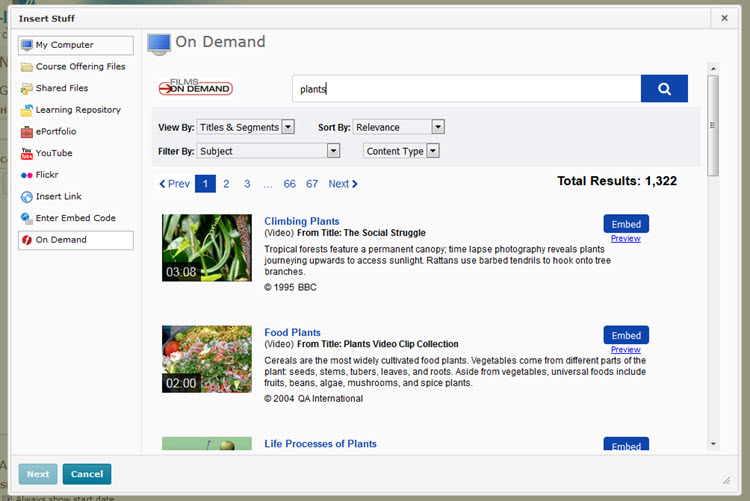Click the ePortfolio briefcase icon
This screenshot has width=750, height=501.
point(27,132)
